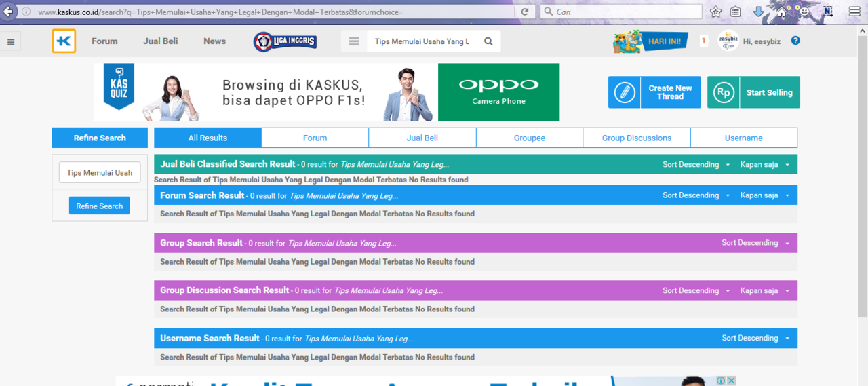
Task: Click the Start Selling button
Action: pyautogui.click(x=753, y=92)
